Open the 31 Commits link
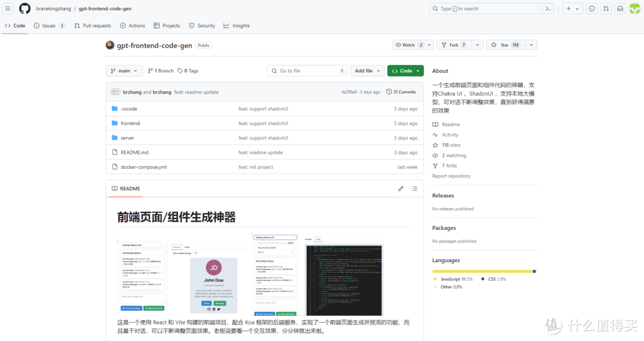The width and height of the screenshot is (644, 341). [401, 92]
